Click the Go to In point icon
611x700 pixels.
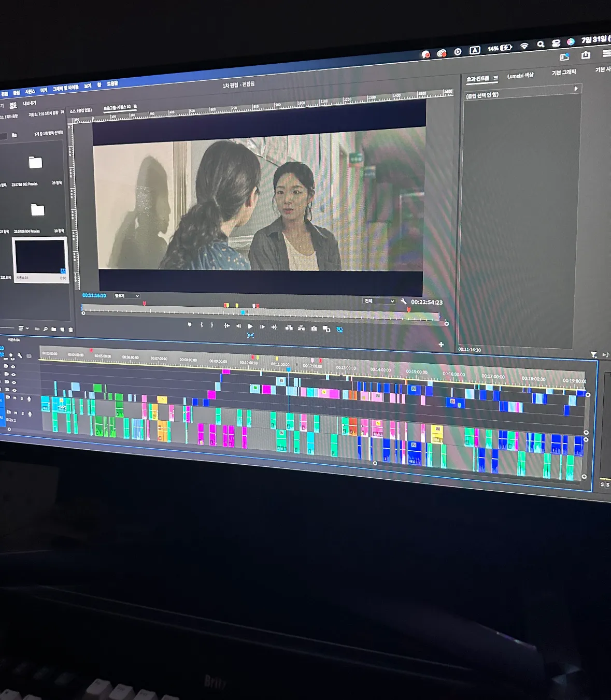click(x=226, y=325)
